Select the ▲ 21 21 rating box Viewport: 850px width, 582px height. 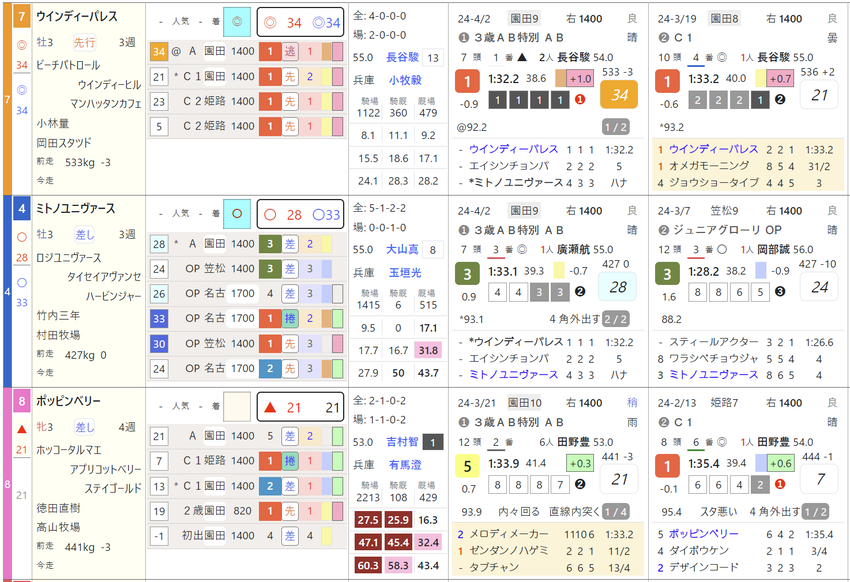(300, 407)
